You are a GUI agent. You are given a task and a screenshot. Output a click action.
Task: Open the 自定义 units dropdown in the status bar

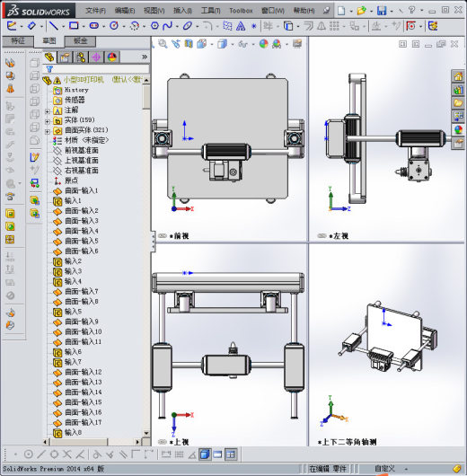406,469
